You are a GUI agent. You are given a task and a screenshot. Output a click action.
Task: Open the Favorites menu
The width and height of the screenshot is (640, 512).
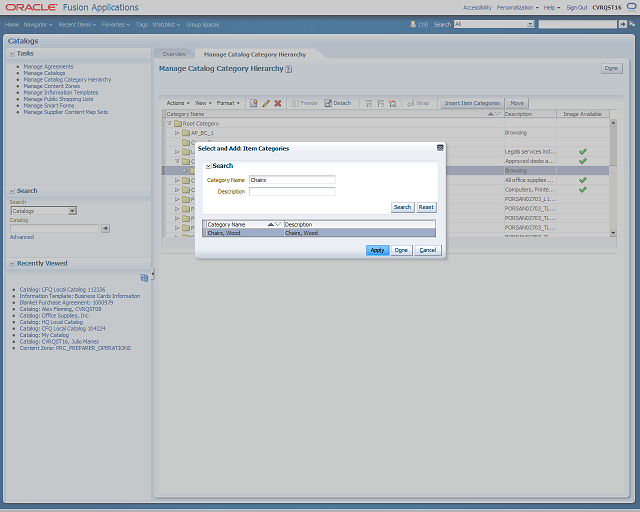point(116,24)
